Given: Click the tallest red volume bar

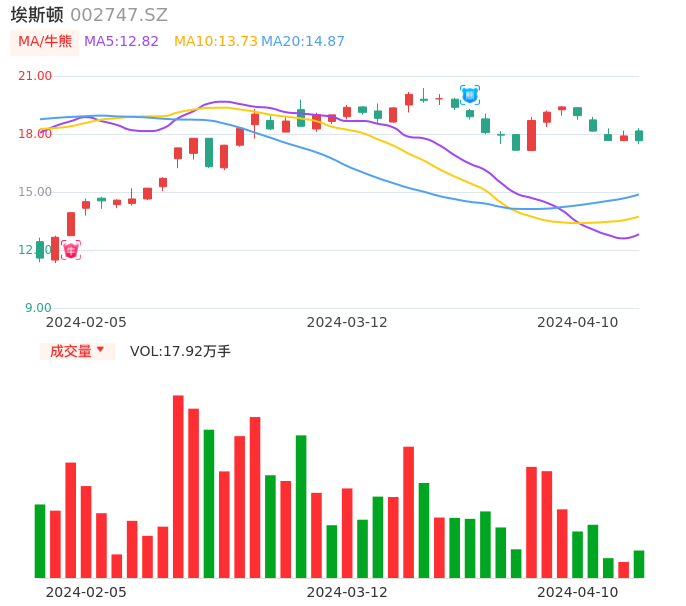Looking at the screenshot, I should (x=178, y=486).
